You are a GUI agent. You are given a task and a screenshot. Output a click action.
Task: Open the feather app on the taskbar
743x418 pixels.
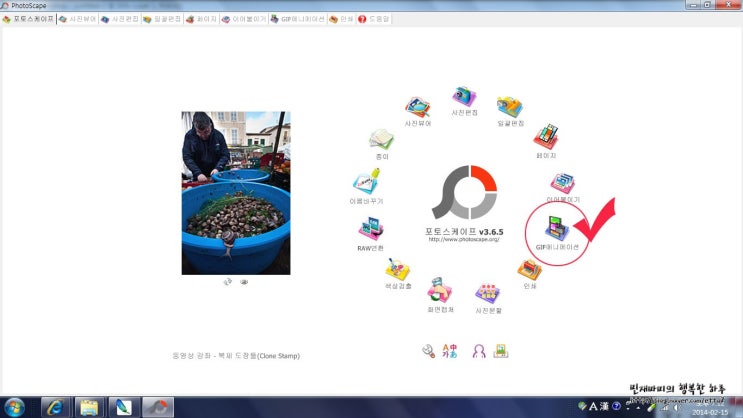tap(124, 408)
